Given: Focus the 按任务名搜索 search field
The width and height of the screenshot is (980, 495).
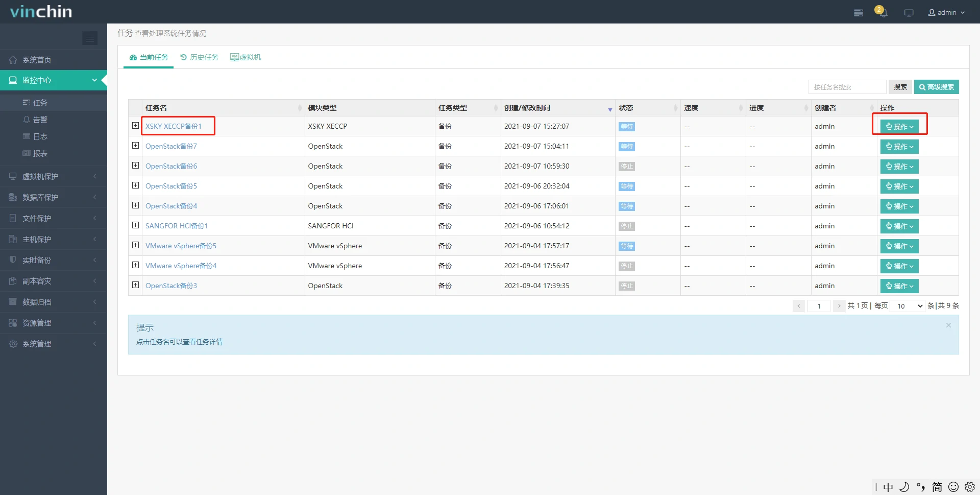Looking at the screenshot, I should pyautogui.click(x=847, y=87).
